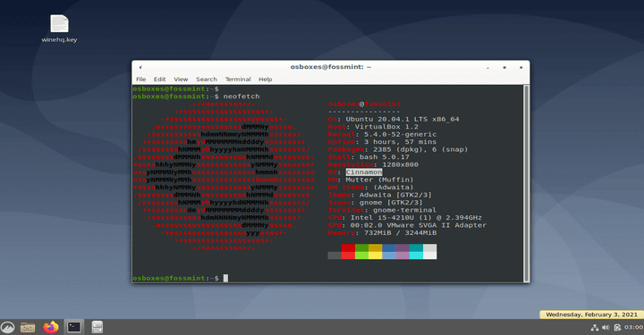The height and width of the screenshot is (335, 644).
Task: Click the terminal's vertical scrollbar
Action: coord(526,183)
